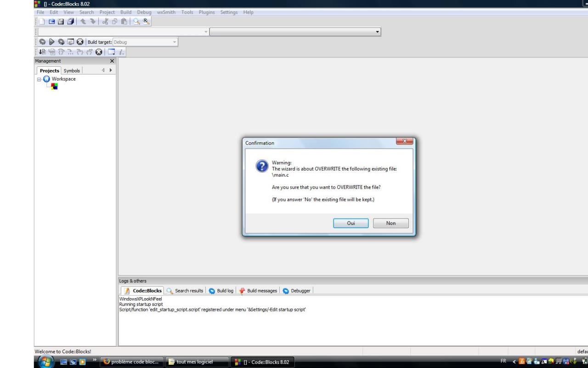Image resolution: width=588 pixels, height=368 pixels.
Task: Click the Rebuild icon
Action: coord(71,42)
